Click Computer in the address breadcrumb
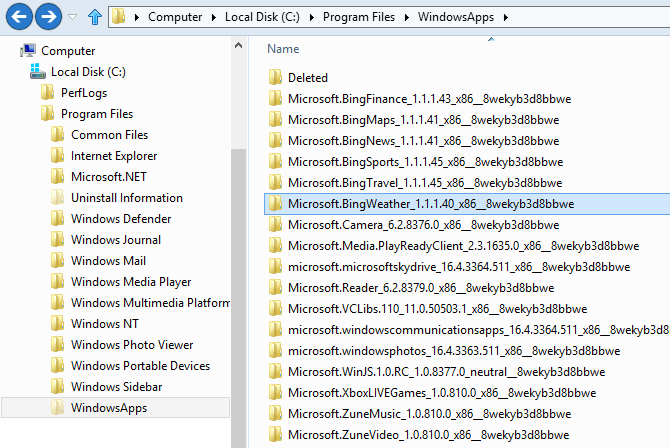Image resolution: width=670 pixels, height=448 pixels. pos(175,17)
